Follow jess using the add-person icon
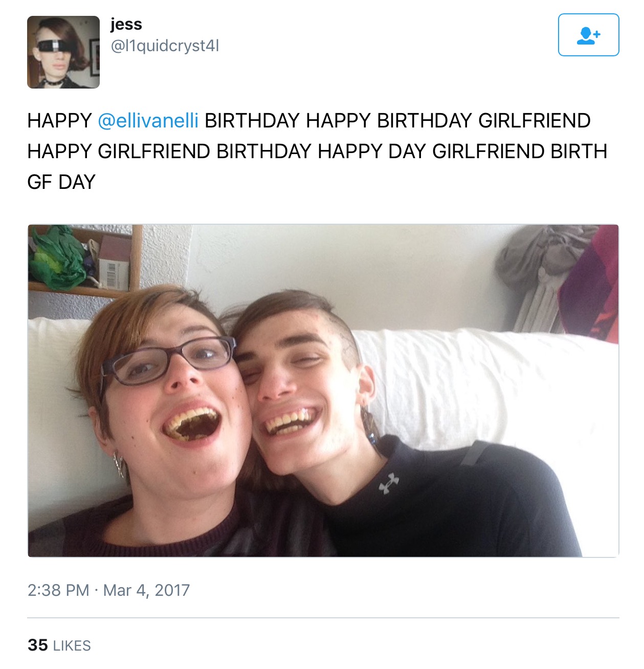Viewport: 644px width, 669px height. [588, 35]
